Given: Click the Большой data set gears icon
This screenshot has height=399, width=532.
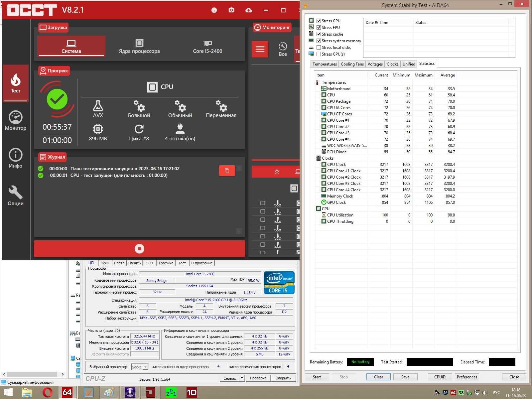Looking at the screenshot, I should coord(139,106).
